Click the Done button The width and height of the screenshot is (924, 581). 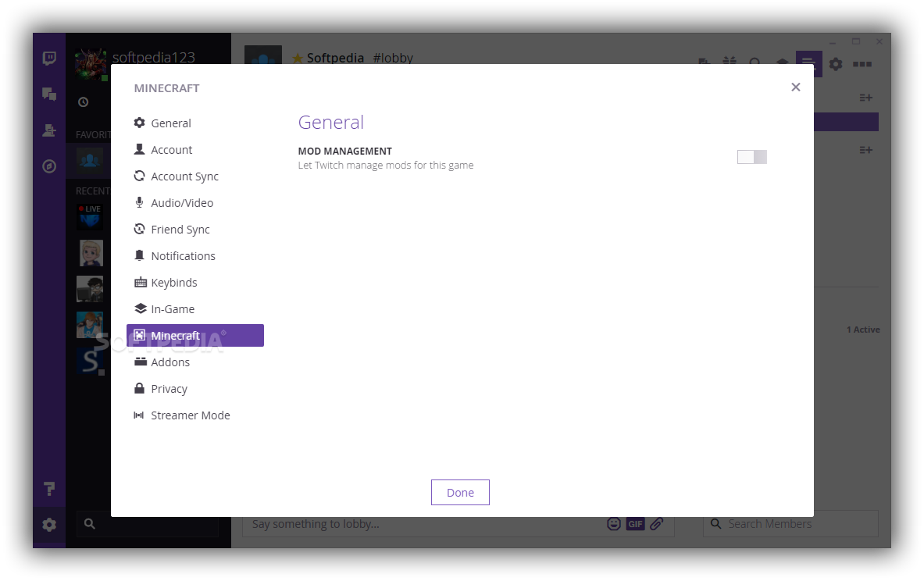(x=460, y=493)
